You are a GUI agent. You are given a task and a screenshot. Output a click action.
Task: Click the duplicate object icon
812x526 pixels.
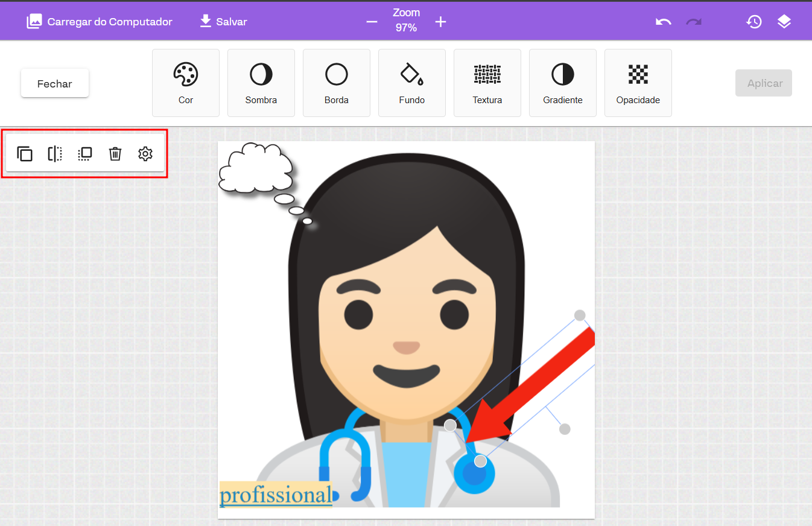[25, 154]
